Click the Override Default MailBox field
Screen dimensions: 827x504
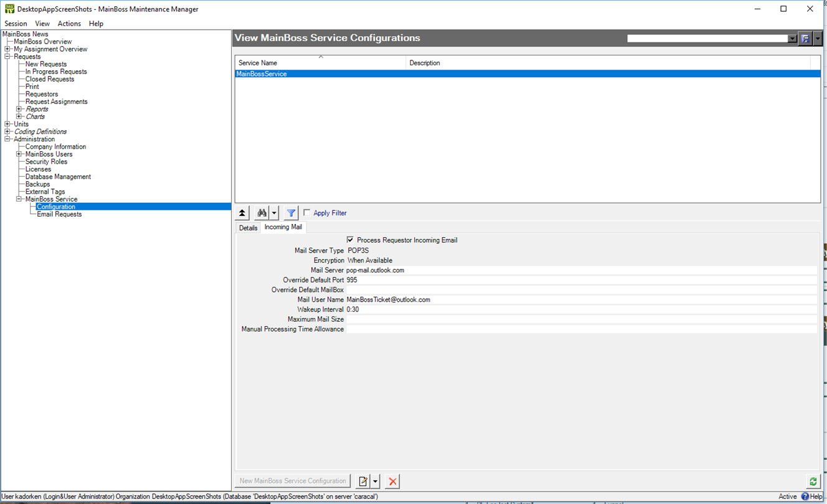pos(581,290)
